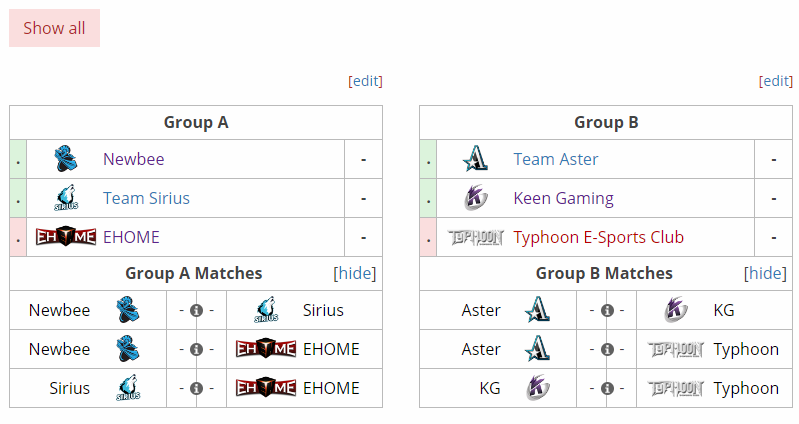
Task: Open info icon for Newbee vs EHOME match
Action: pos(196,350)
